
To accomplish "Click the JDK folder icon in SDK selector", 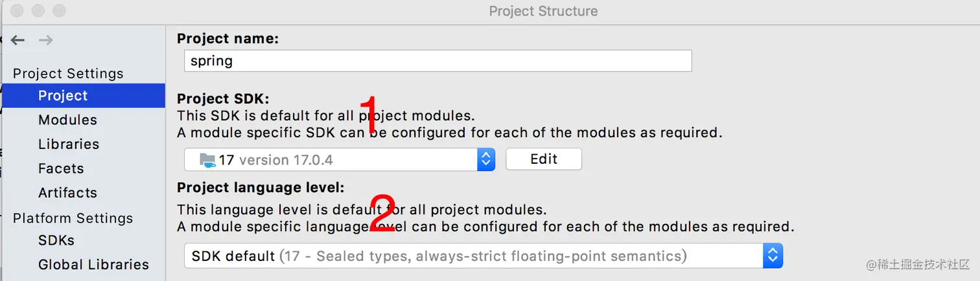I will [207, 159].
